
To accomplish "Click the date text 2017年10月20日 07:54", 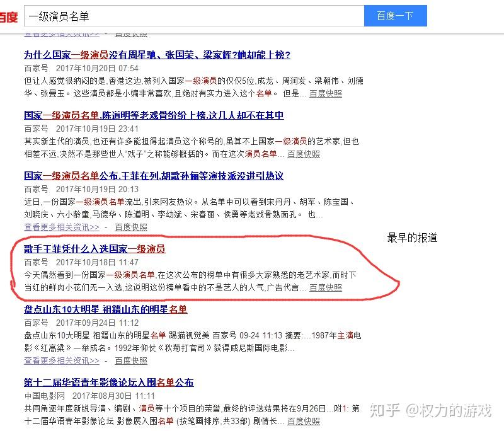I will pyautogui.click(x=97, y=69).
